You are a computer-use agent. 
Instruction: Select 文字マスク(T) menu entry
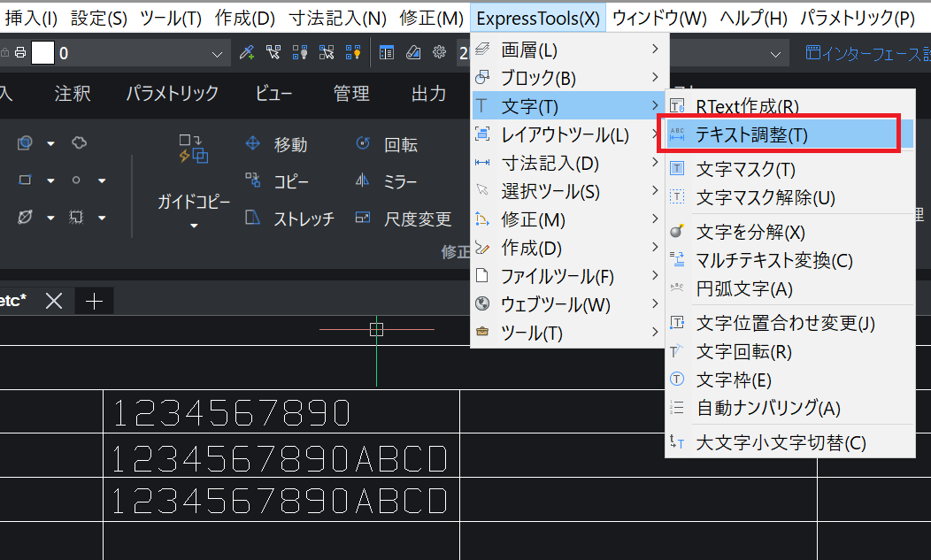tap(789, 169)
